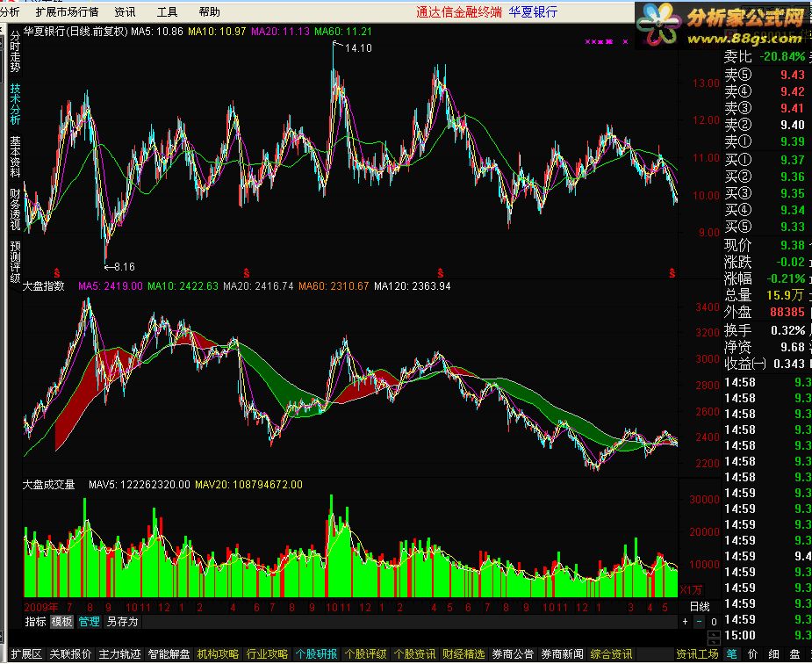Open the 日线 period selector
Viewport: 812px width, 664px height.
pyautogui.click(x=700, y=607)
